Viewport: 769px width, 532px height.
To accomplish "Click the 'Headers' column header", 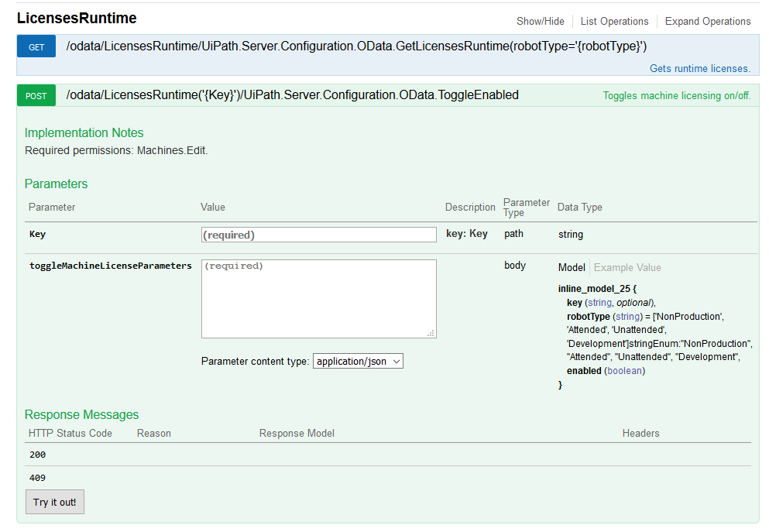I will [640, 434].
